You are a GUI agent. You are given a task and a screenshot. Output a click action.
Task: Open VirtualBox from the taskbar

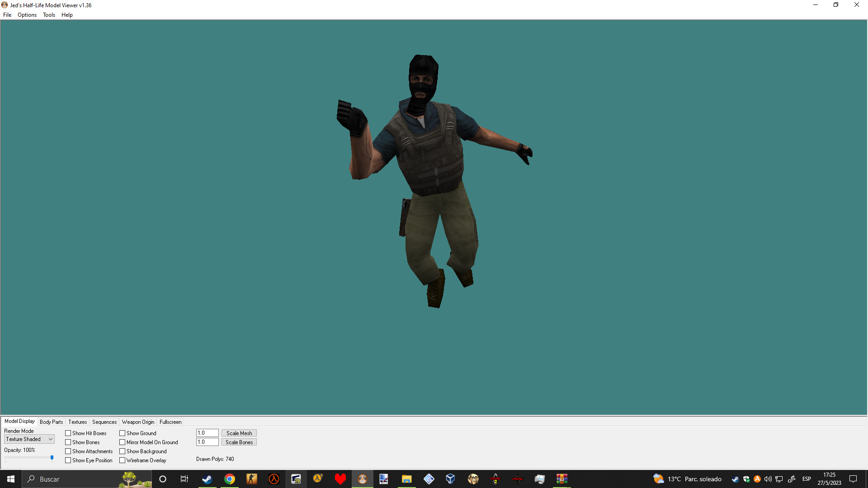click(x=450, y=479)
